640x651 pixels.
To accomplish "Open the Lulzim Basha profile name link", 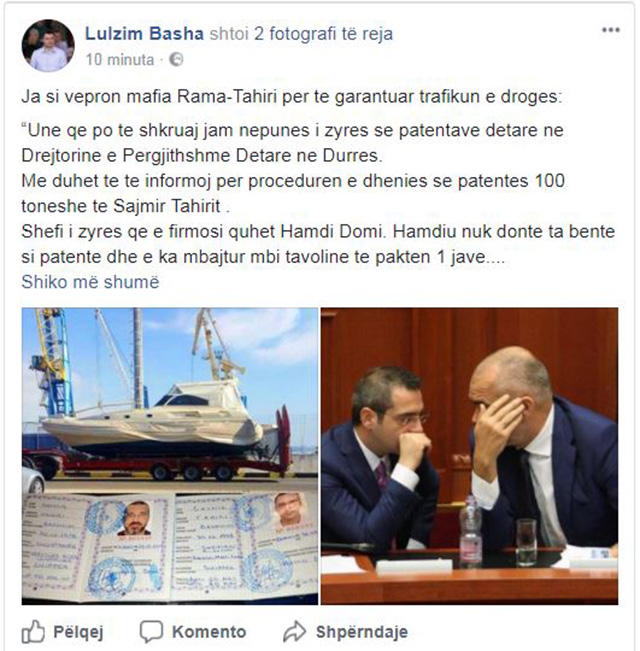I will click(x=144, y=34).
